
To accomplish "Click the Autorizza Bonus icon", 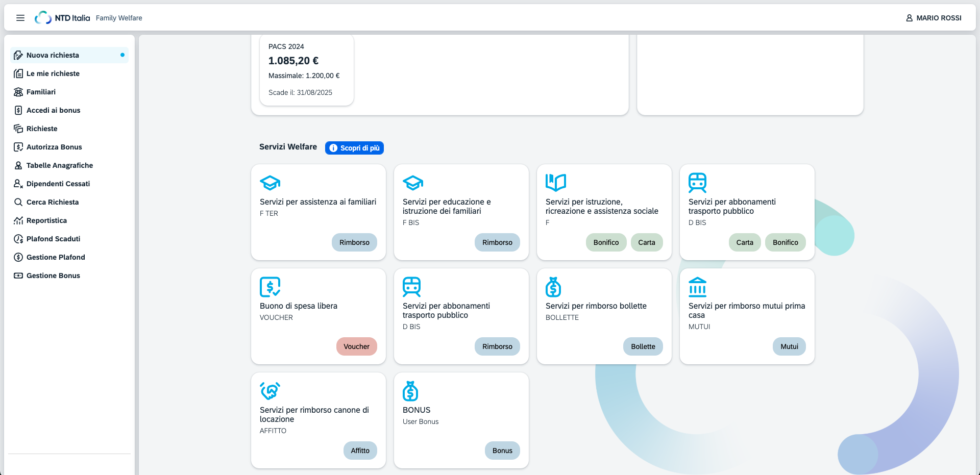I will tap(18, 147).
